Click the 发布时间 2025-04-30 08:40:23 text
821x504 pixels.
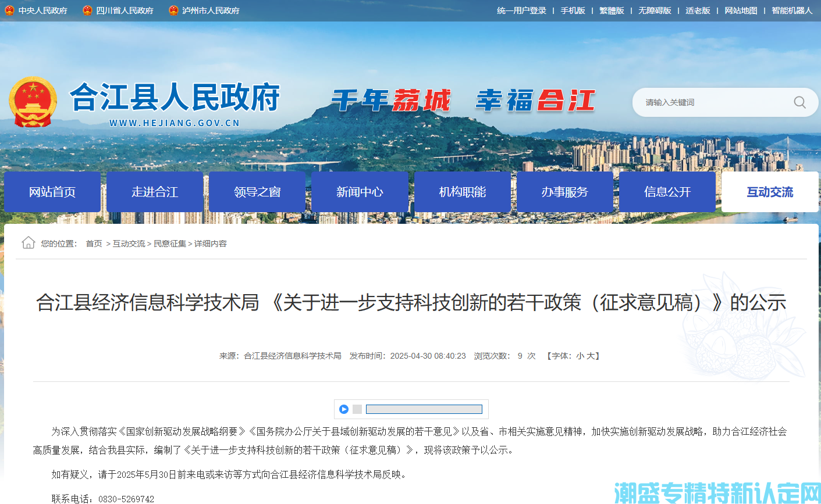click(407, 356)
